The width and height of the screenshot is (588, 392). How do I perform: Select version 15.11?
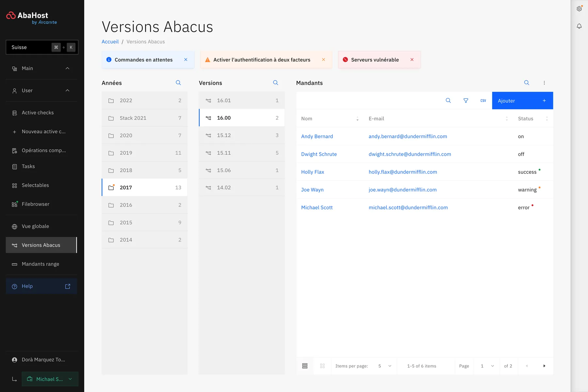pos(242,153)
